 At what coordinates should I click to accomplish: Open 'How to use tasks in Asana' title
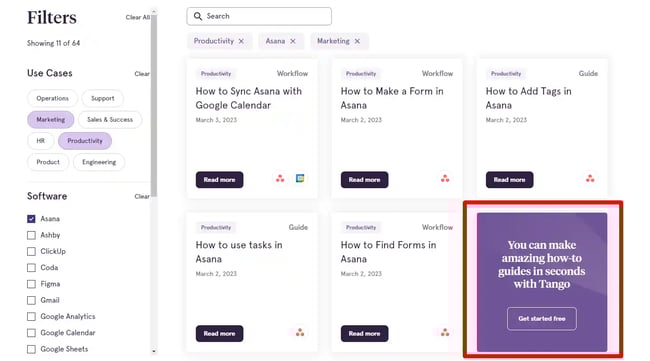coord(239,252)
